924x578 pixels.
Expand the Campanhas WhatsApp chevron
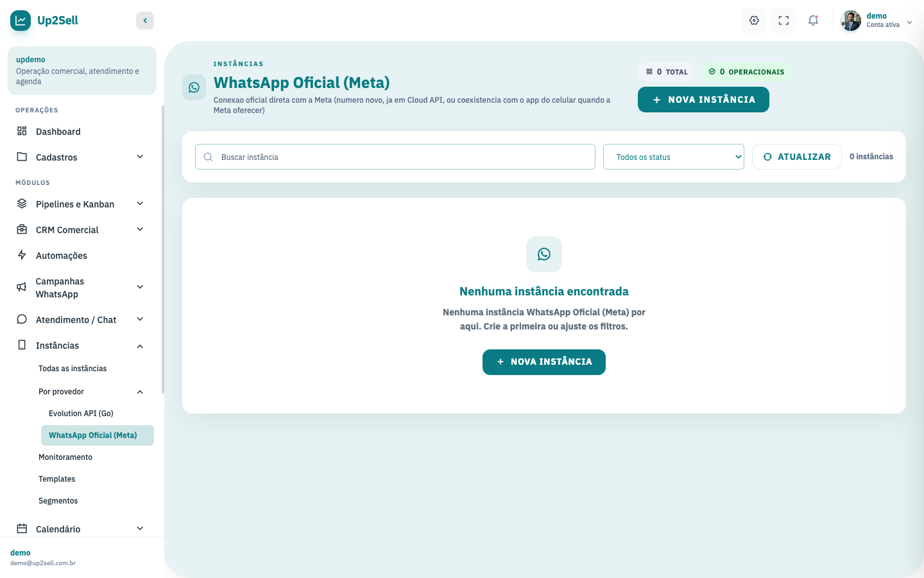140,287
